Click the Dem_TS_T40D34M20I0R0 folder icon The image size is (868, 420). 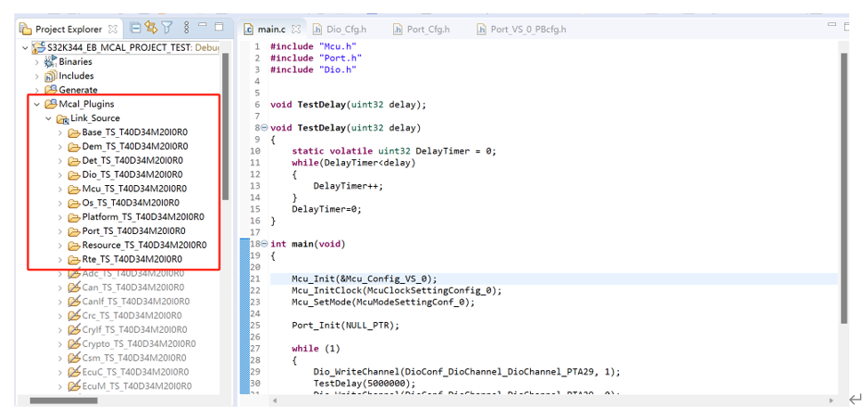[74, 147]
